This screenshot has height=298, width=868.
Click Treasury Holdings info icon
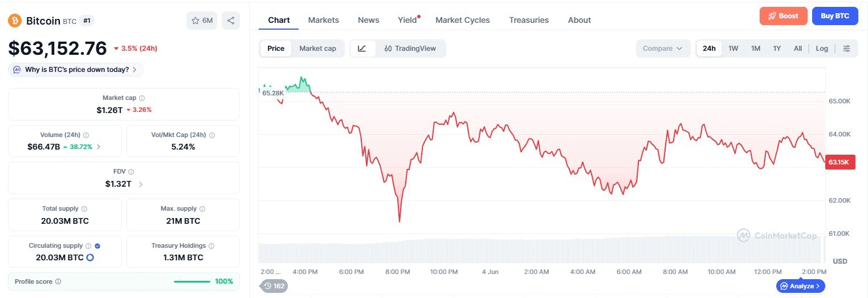click(x=211, y=246)
